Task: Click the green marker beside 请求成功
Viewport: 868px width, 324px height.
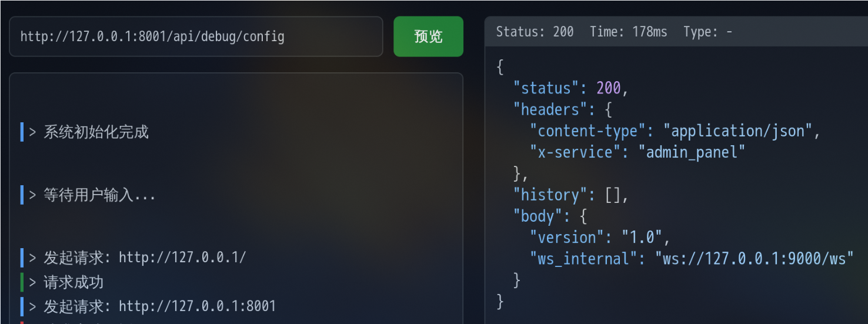Action: (22, 282)
